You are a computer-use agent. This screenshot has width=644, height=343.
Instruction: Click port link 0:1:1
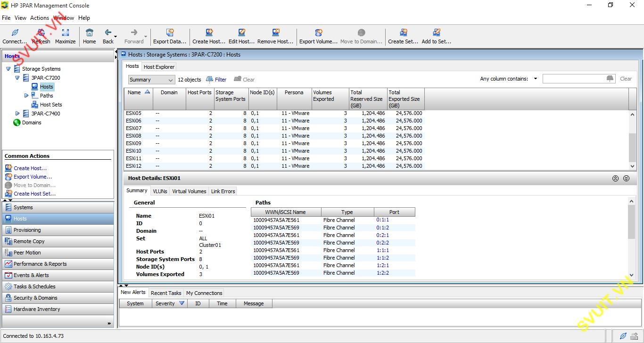pos(382,220)
